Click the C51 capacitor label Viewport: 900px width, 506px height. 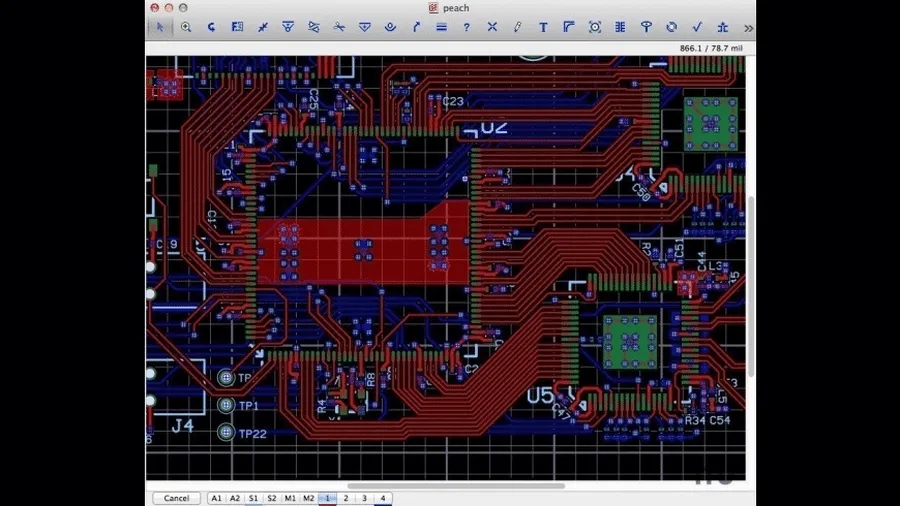679,248
